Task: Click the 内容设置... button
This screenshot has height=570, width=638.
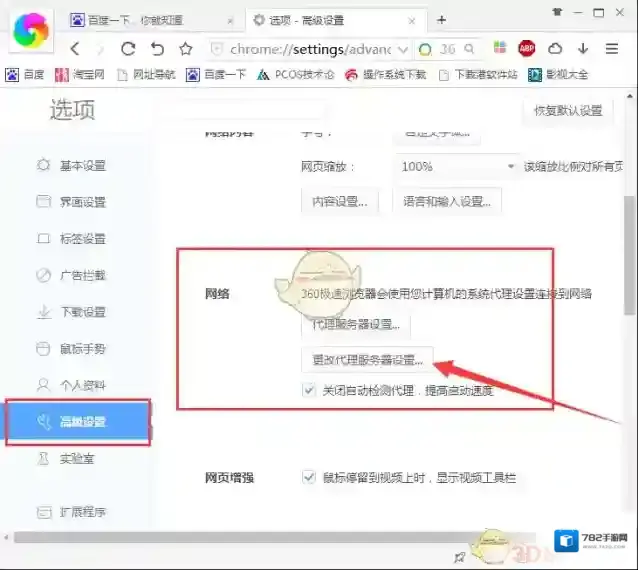Action: [x=340, y=201]
